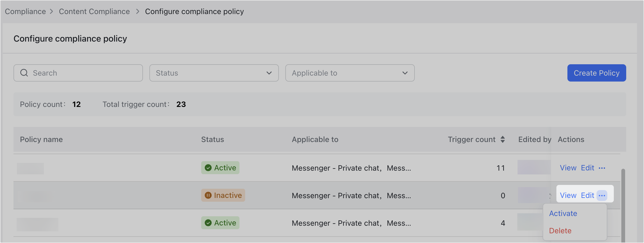Open the Applicable to filter dropdown
The image size is (644, 243).
(x=350, y=73)
